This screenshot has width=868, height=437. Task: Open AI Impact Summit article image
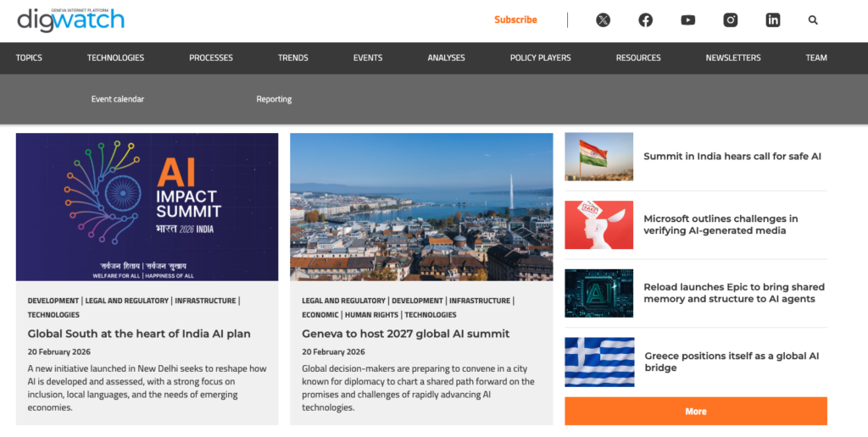pyautogui.click(x=147, y=207)
